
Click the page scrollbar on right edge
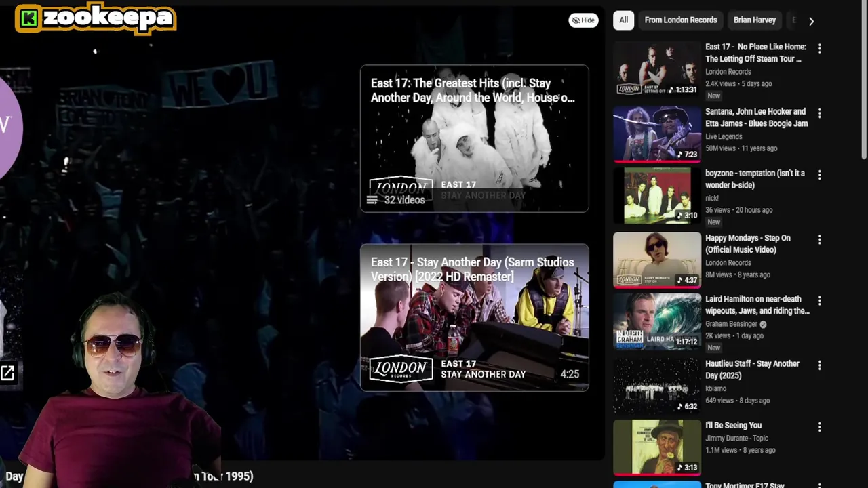tap(864, 81)
